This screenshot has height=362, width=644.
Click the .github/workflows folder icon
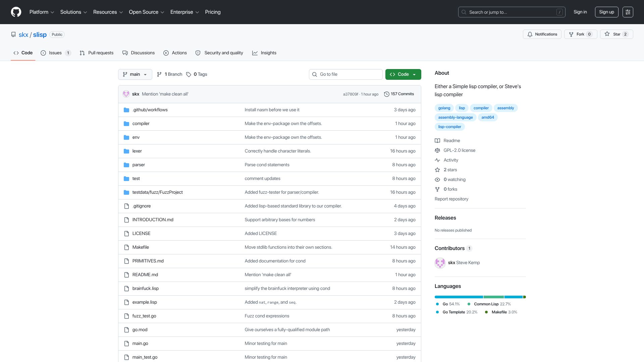coord(126,110)
